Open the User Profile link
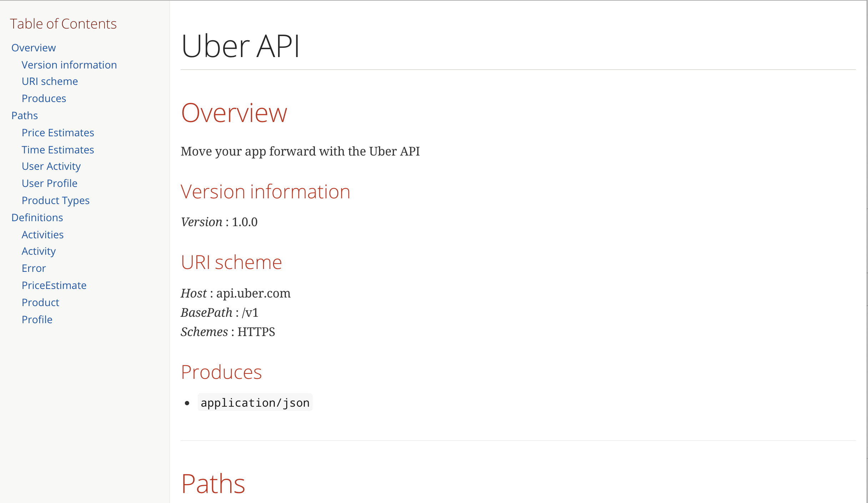Viewport: 868px width, 503px height. [49, 183]
